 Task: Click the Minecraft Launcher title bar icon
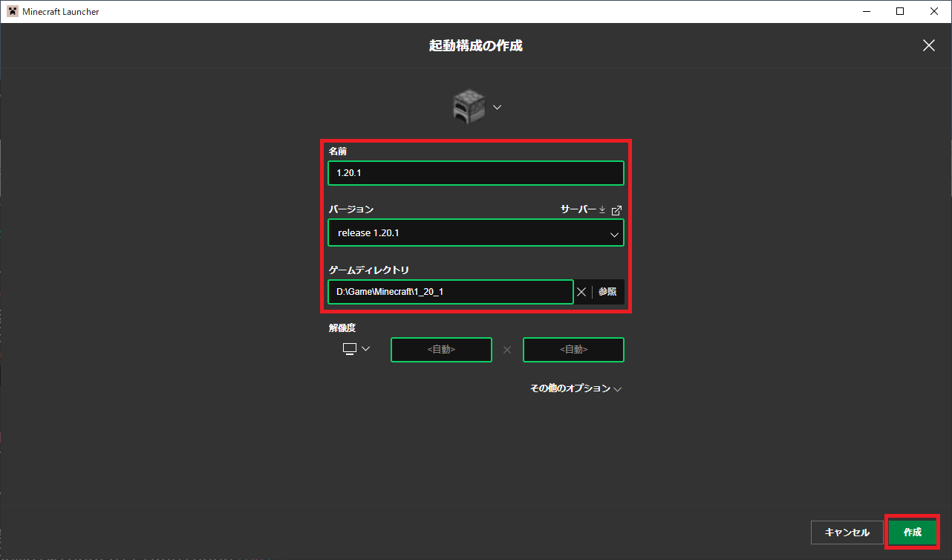coord(11,11)
